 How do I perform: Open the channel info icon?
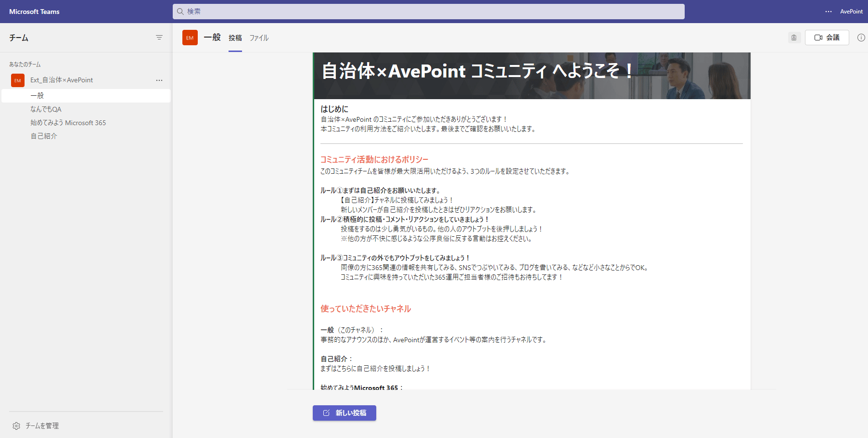[861, 38]
